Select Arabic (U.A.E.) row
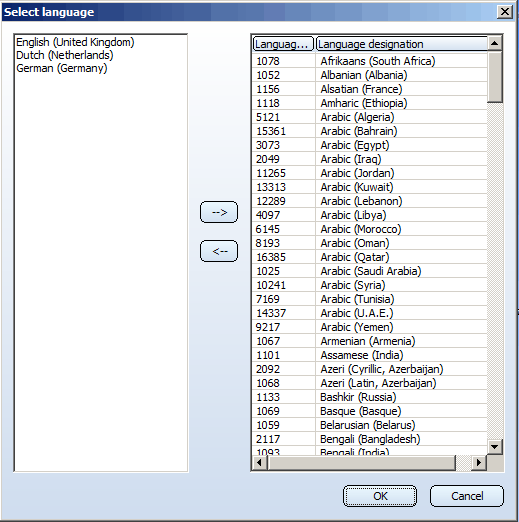519x522 pixels. (370, 313)
